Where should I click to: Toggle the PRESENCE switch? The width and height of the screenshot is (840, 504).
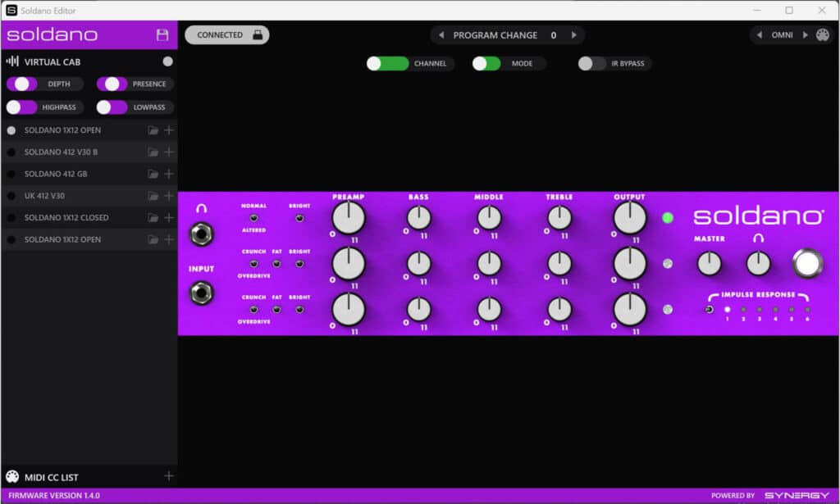(x=112, y=84)
